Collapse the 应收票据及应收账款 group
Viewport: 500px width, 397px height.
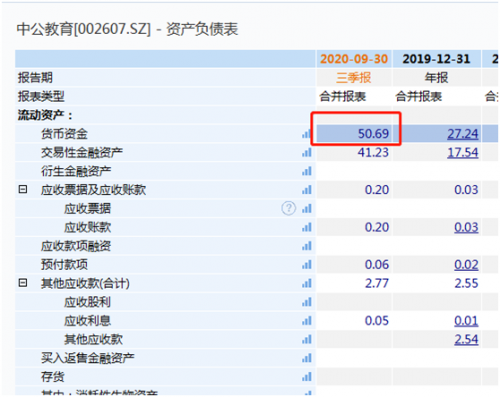pos(23,189)
